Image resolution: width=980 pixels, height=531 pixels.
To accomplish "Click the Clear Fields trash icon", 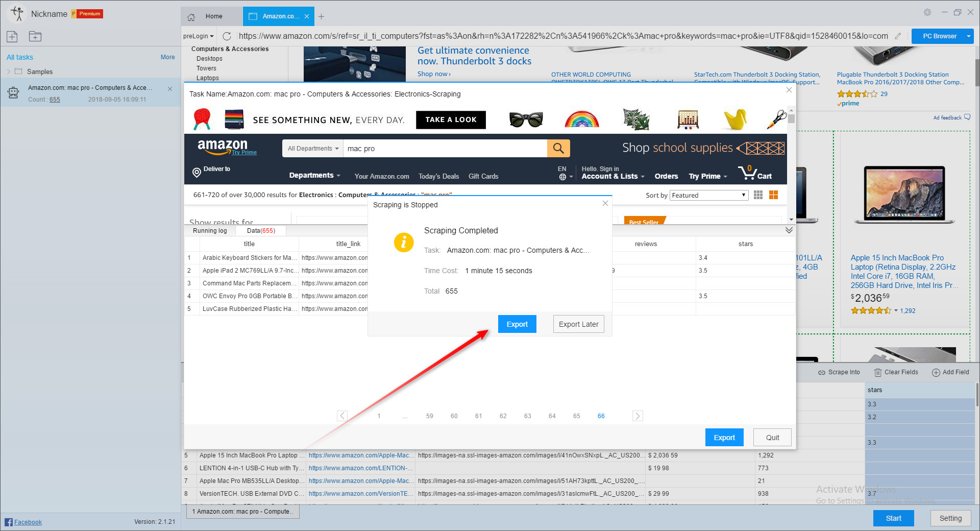I will (x=878, y=372).
